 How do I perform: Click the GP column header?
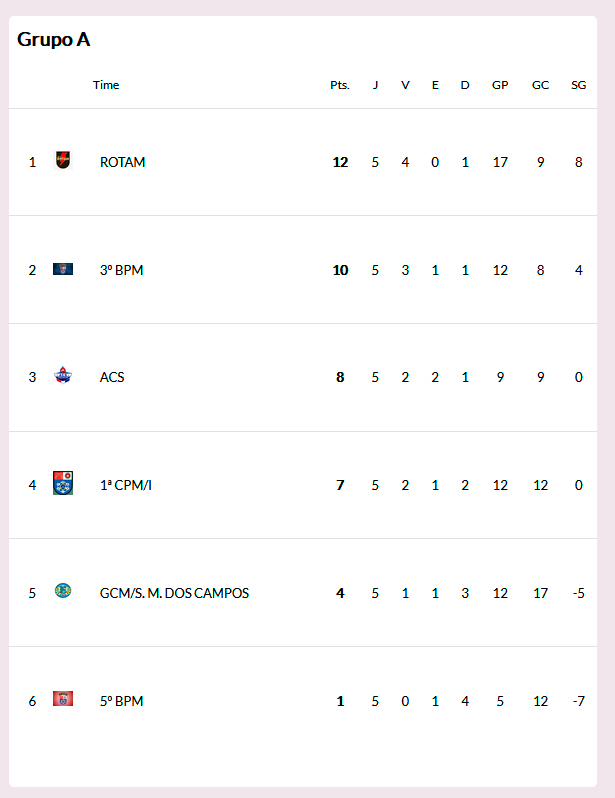pos(500,85)
